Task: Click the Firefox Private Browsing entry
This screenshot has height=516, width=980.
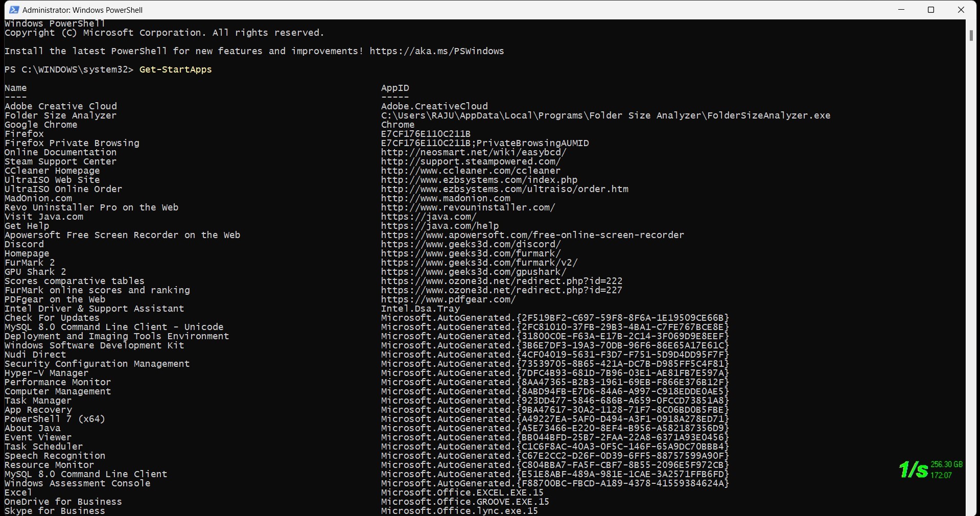Action: click(x=72, y=143)
